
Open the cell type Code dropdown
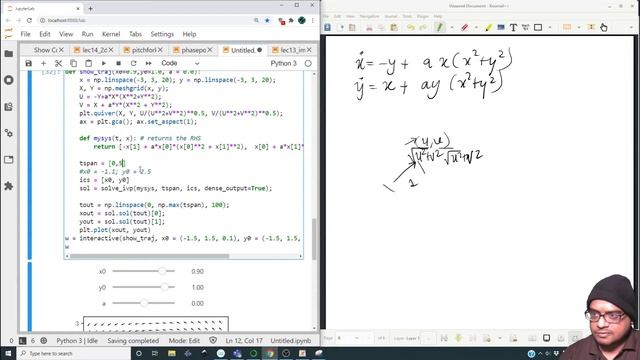(180, 63)
